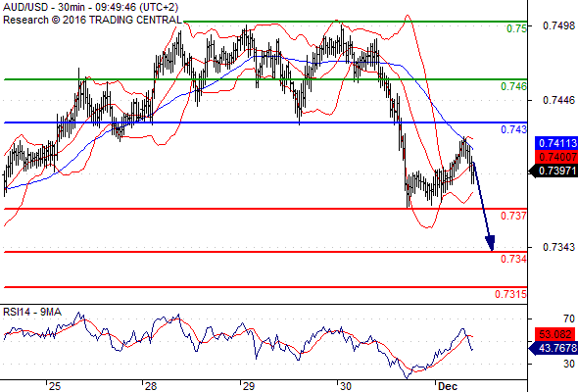Click the AUD/USD 30min chart title
The width and height of the screenshot is (578, 392).
coord(91,7)
